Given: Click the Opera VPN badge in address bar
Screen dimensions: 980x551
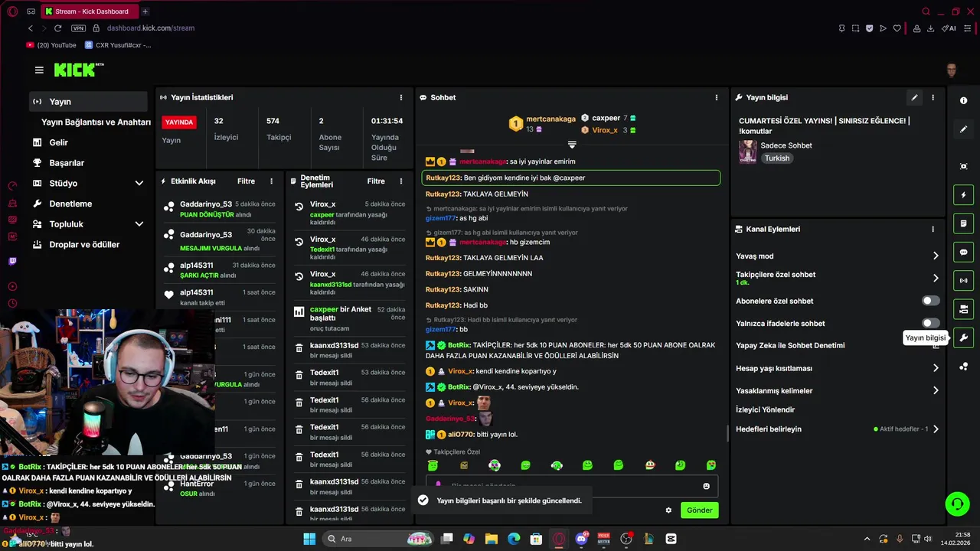Looking at the screenshot, I should coord(78,28).
